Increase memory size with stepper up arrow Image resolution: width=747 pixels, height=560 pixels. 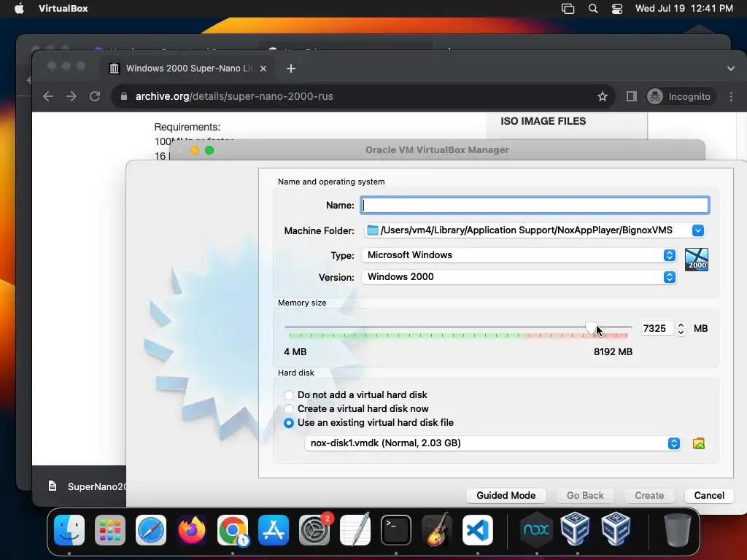point(681,324)
